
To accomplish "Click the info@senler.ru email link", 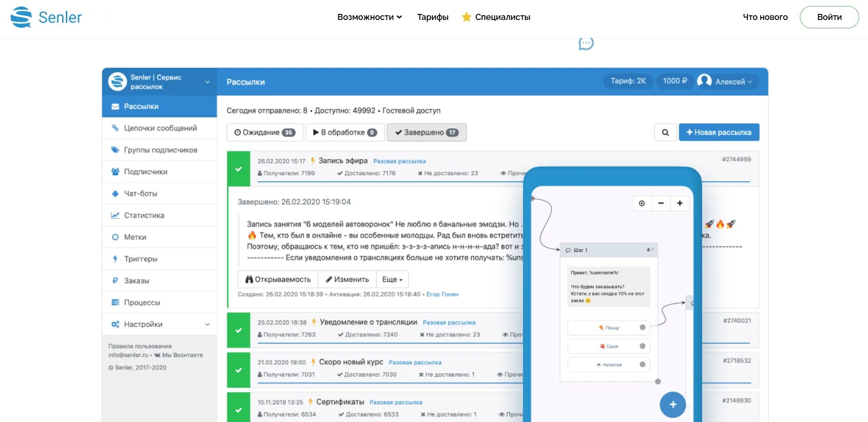I will (x=128, y=355).
